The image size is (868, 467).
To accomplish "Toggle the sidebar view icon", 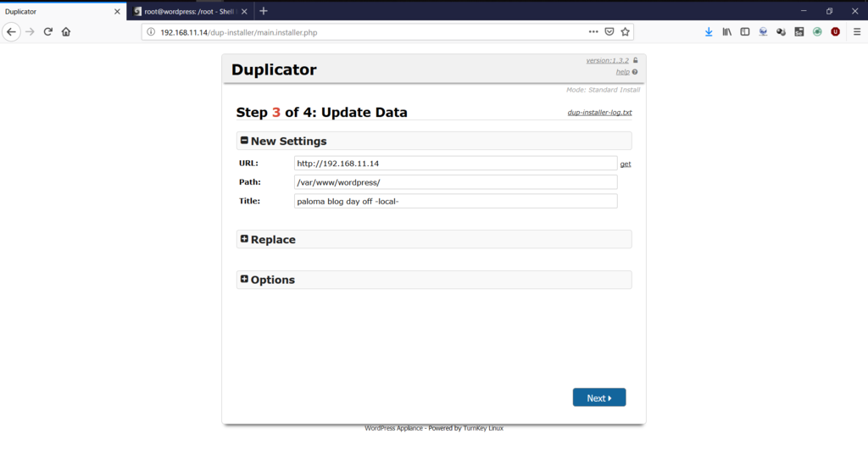I will tap(745, 32).
